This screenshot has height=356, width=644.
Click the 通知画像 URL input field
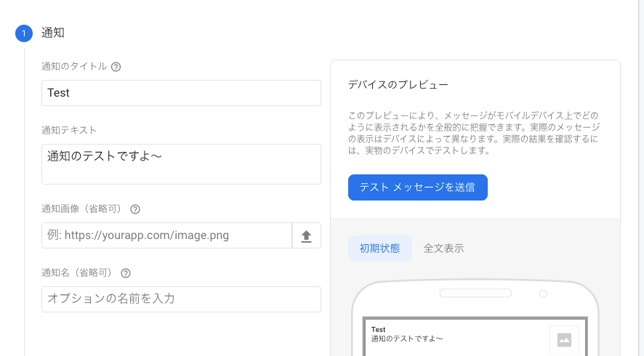point(166,235)
